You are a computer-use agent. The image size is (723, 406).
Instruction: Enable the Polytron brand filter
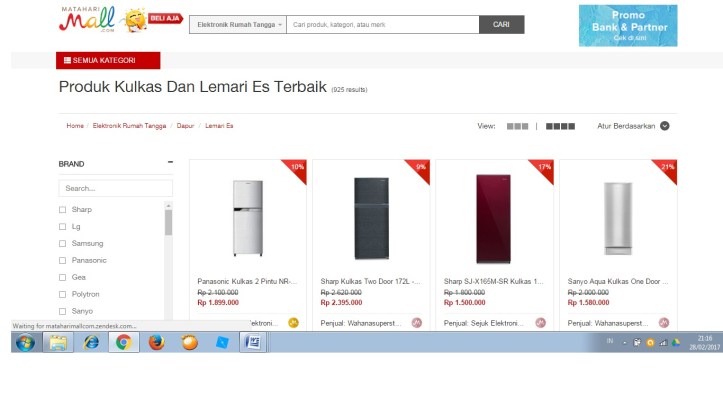click(63, 294)
